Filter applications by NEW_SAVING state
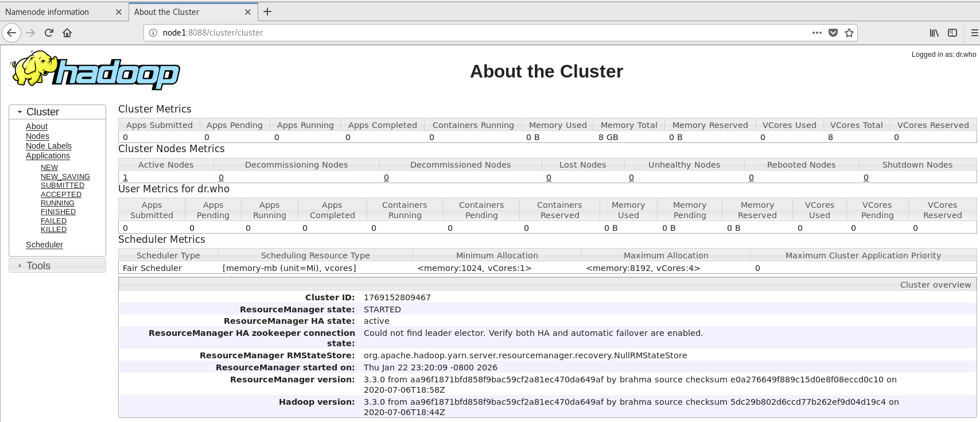This screenshot has height=422, width=980. click(65, 177)
